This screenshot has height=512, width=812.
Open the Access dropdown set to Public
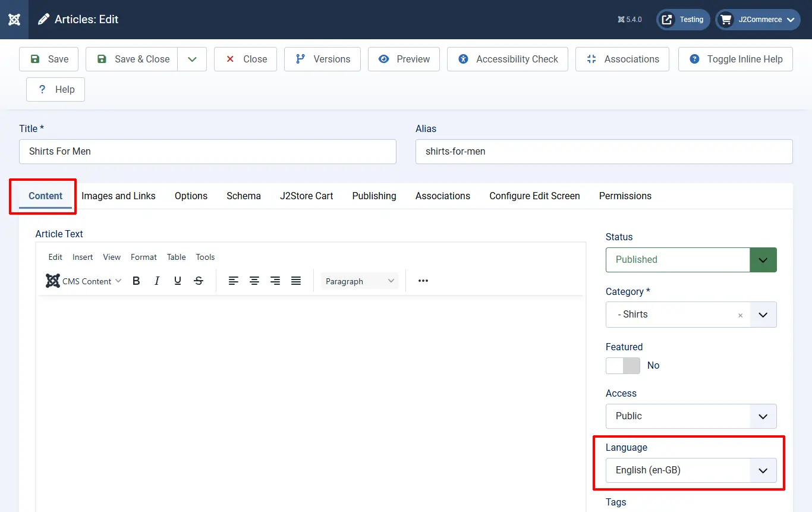coord(691,416)
